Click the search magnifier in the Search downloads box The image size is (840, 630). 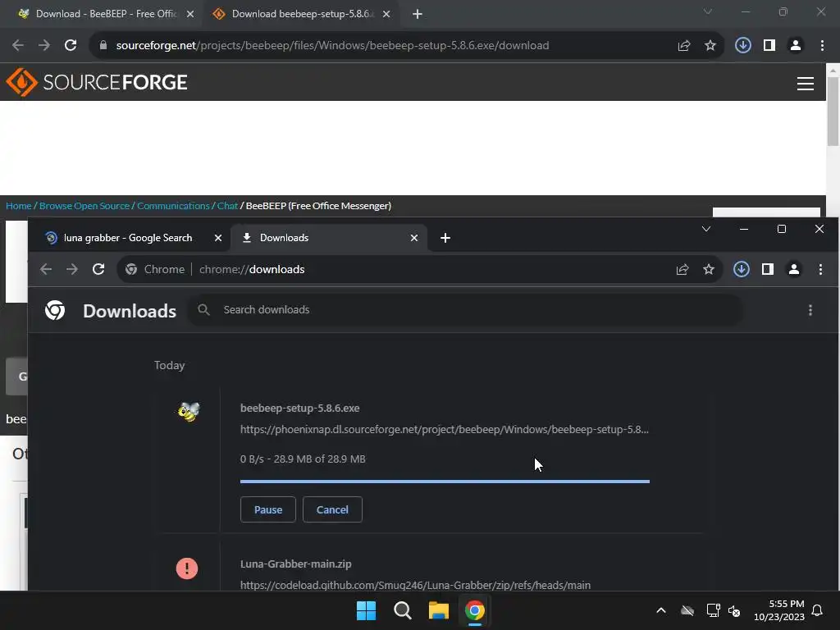(203, 309)
